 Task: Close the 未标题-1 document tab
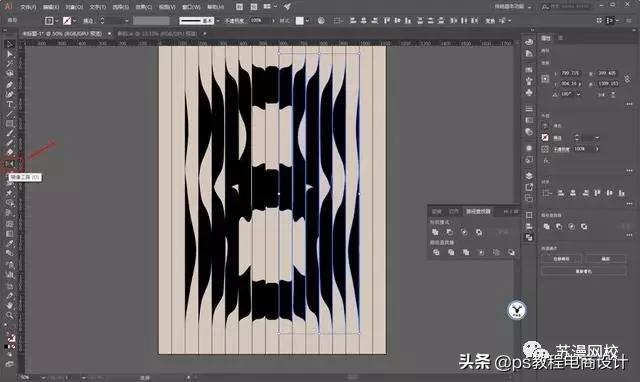109,33
